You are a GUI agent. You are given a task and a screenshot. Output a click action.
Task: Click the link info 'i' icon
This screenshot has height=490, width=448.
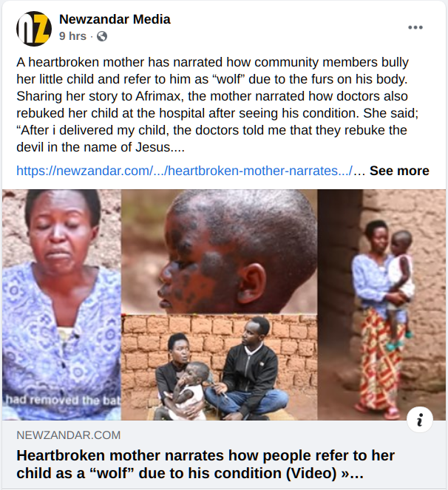coord(420,420)
